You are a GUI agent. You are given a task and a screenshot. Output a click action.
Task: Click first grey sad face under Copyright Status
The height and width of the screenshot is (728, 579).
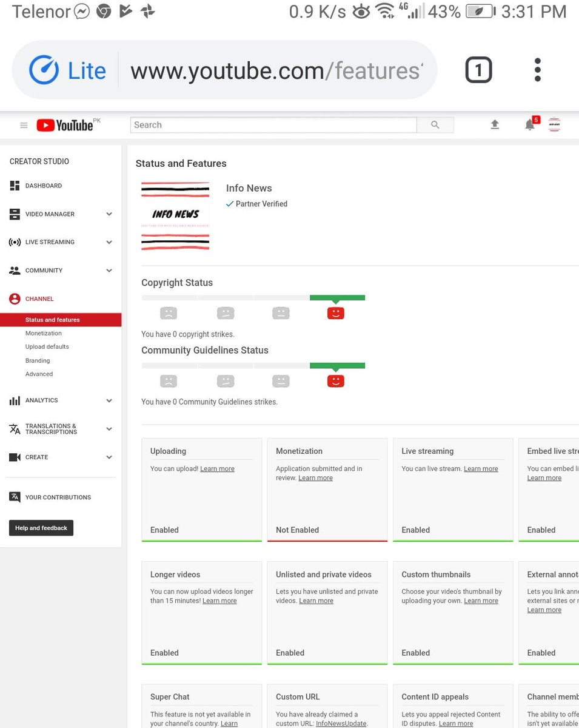pyautogui.click(x=169, y=313)
